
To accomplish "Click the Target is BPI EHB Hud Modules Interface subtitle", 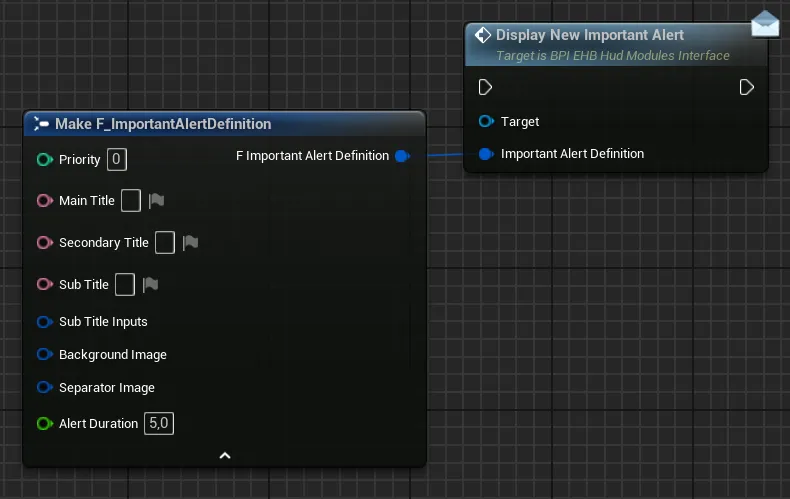I will coord(613,55).
